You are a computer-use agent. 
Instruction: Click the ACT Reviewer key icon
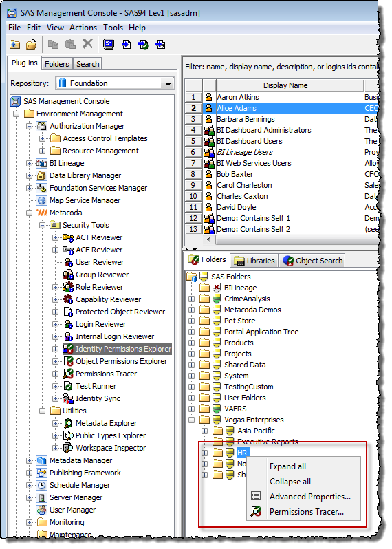[x=68, y=237]
